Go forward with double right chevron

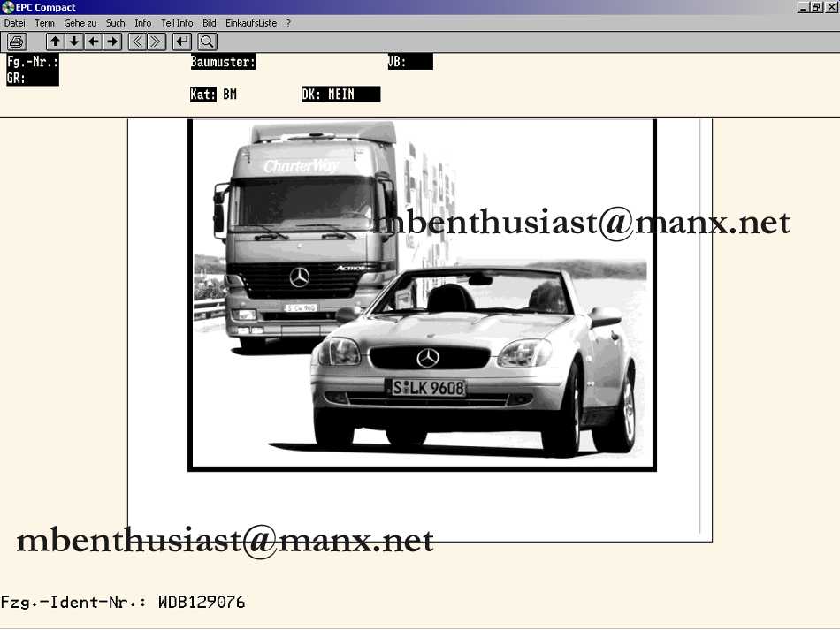click(156, 42)
